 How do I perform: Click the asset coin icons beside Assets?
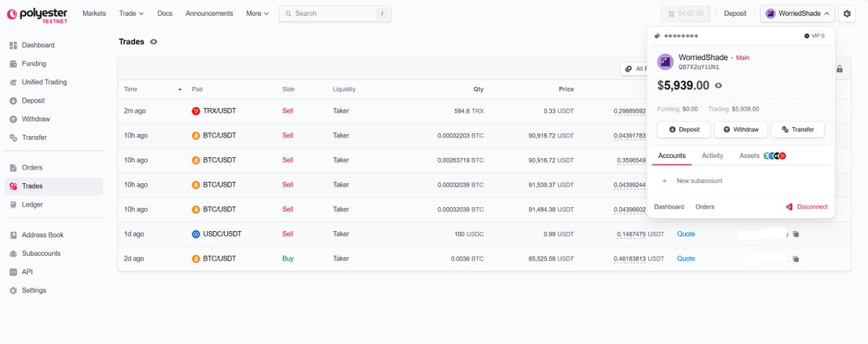(x=775, y=156)
